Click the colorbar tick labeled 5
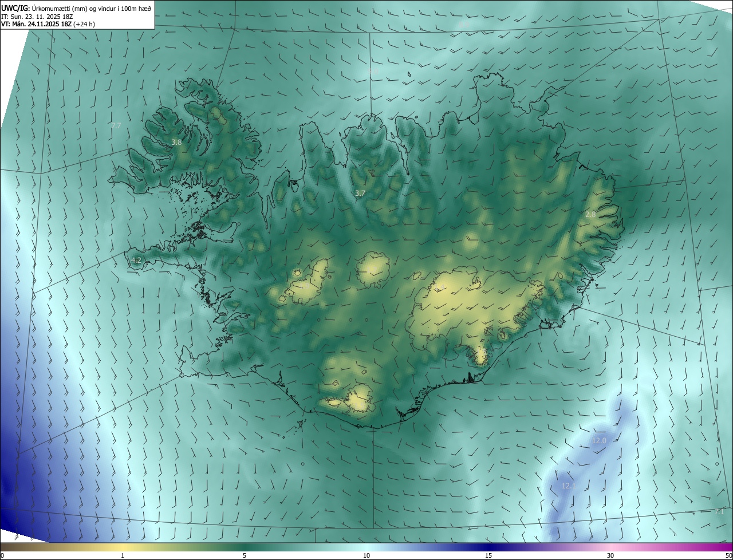Screen dimensions: 733x560 245,555
